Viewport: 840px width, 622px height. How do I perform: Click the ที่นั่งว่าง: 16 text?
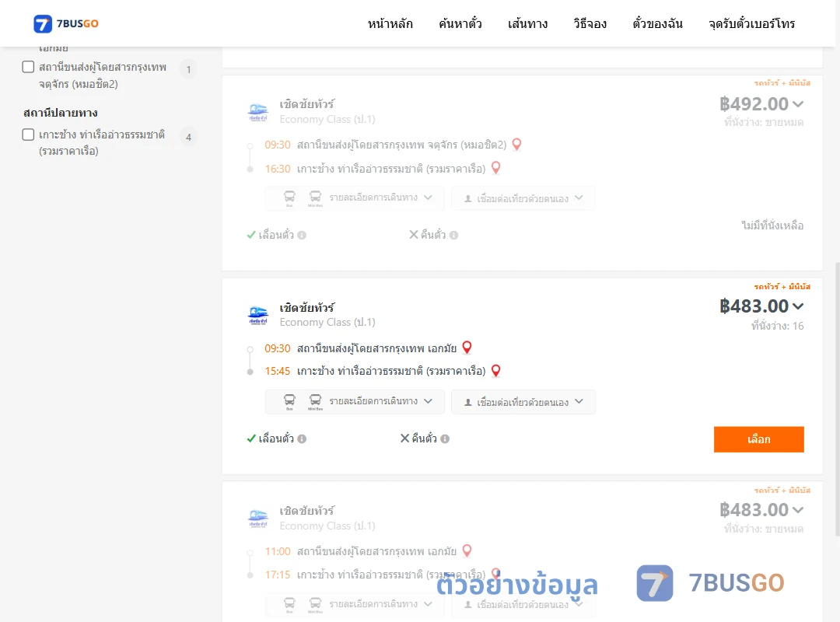777,326
